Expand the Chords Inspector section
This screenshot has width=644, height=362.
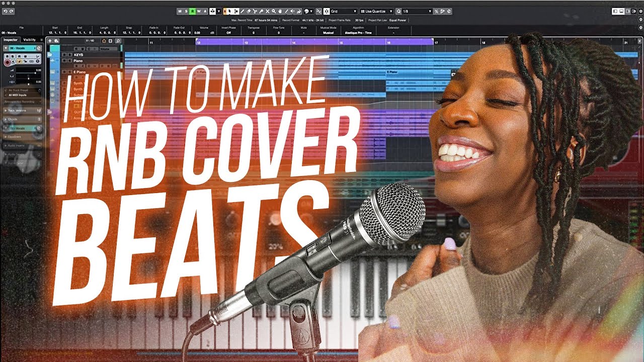tap(22, 119)
